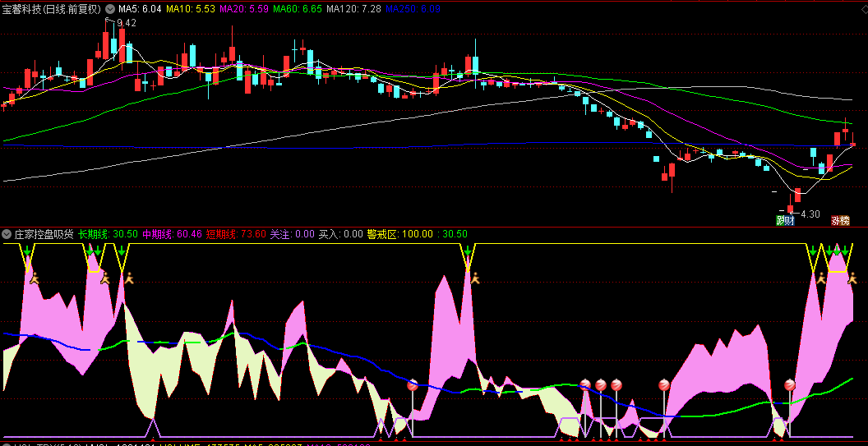Click the tall cyan candle with the highest wick mid-chart
This screenshot has height=446, width=868.
[475, 65]
